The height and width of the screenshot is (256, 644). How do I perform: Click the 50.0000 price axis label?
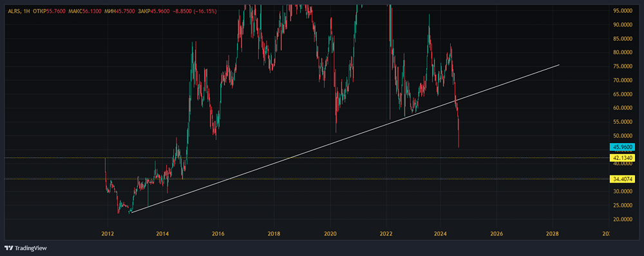(x=623, y=136)
